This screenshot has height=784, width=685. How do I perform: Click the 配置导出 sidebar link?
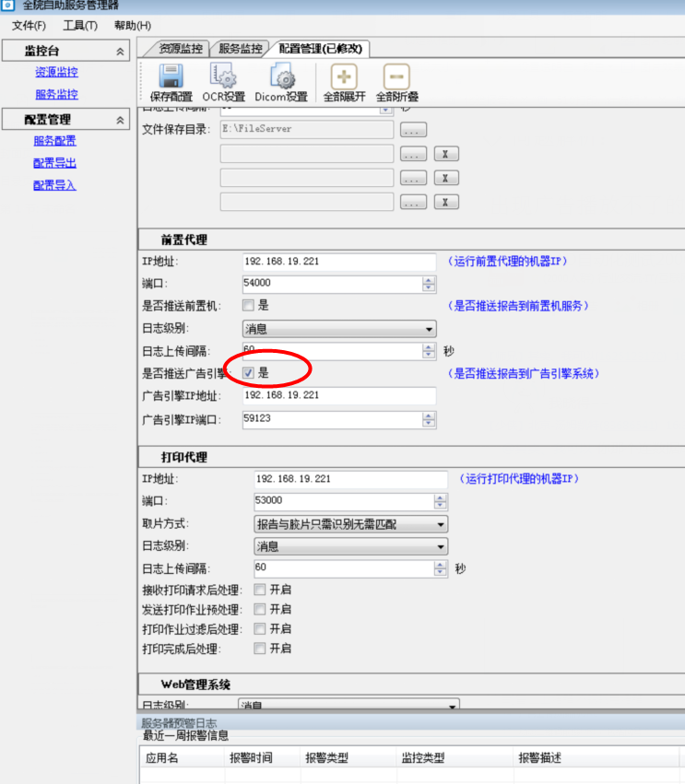coord(55,163)
